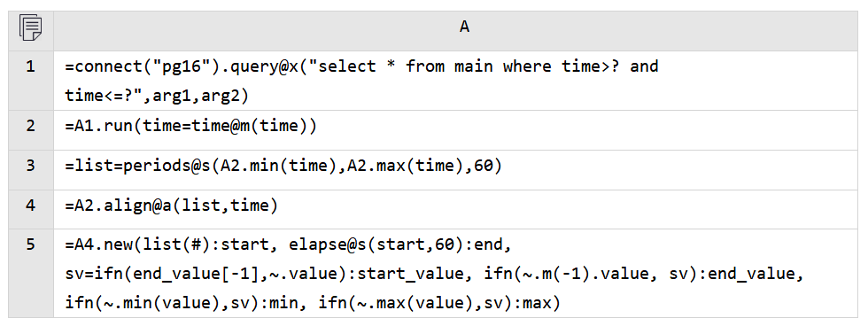The width and height of the screenshot is (868, 326).
Task: Select row header 5
Action: pyautogui.click(x=31, y=274)
